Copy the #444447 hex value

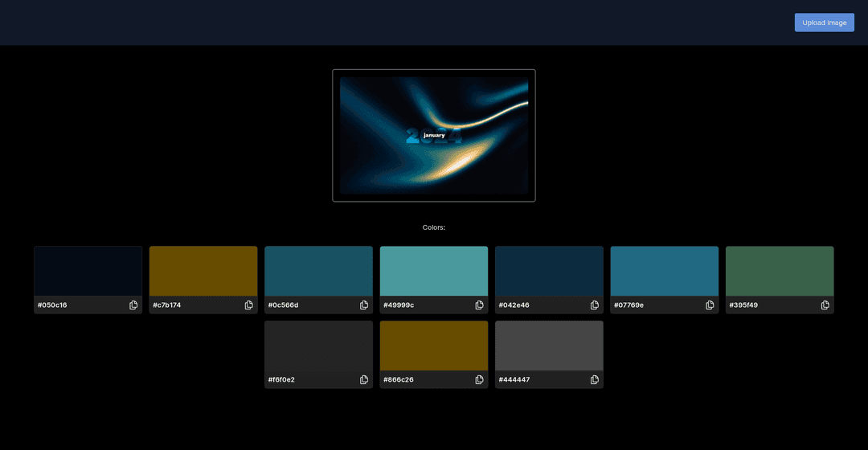[595, 379]
